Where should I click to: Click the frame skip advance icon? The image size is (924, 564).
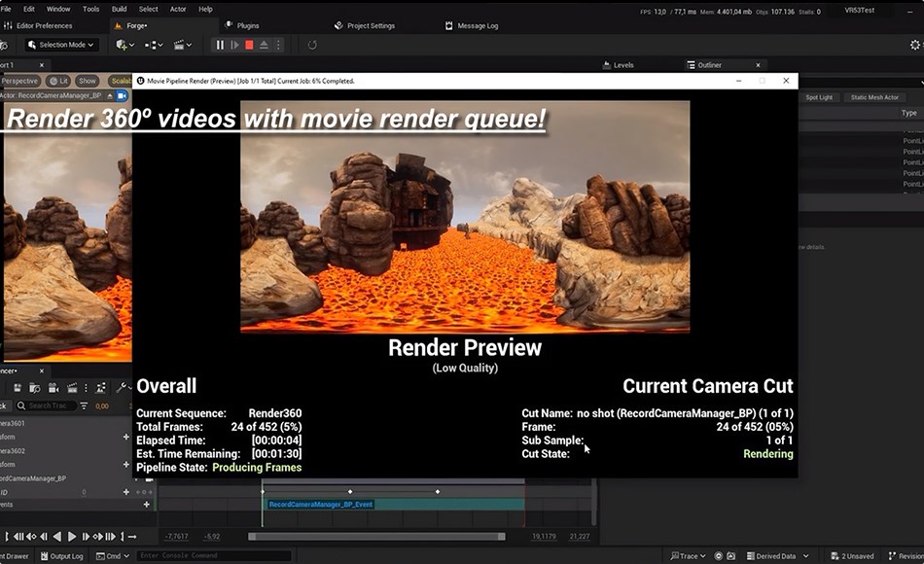[x=234, y=45]
